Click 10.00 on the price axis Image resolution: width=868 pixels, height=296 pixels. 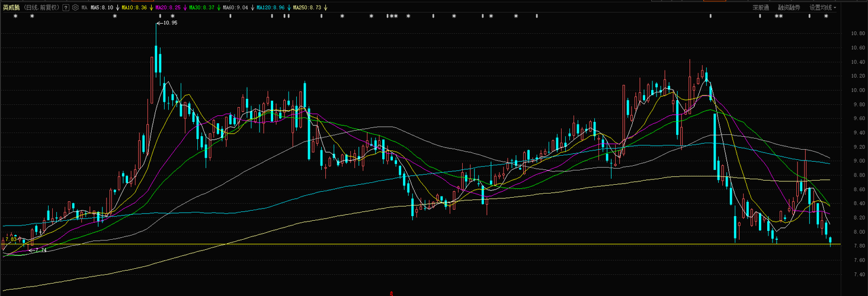coord(858,90)
